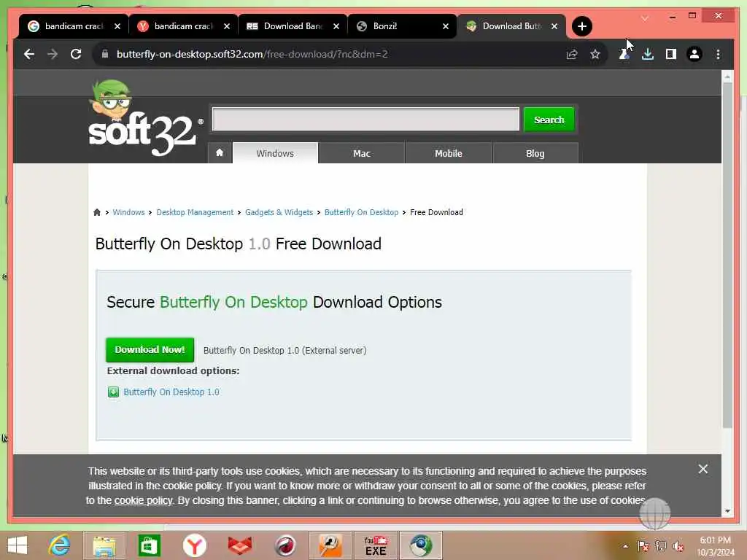Click the Gadgets & Widgets breadcrumb link
This screenshot has width=747, height=560.
tap(279, 212)
